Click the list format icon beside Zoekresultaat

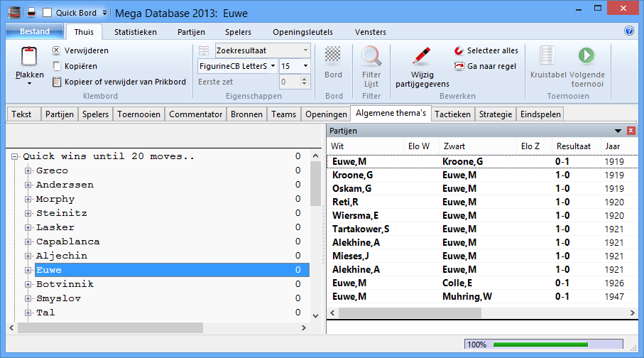point(204,50)
